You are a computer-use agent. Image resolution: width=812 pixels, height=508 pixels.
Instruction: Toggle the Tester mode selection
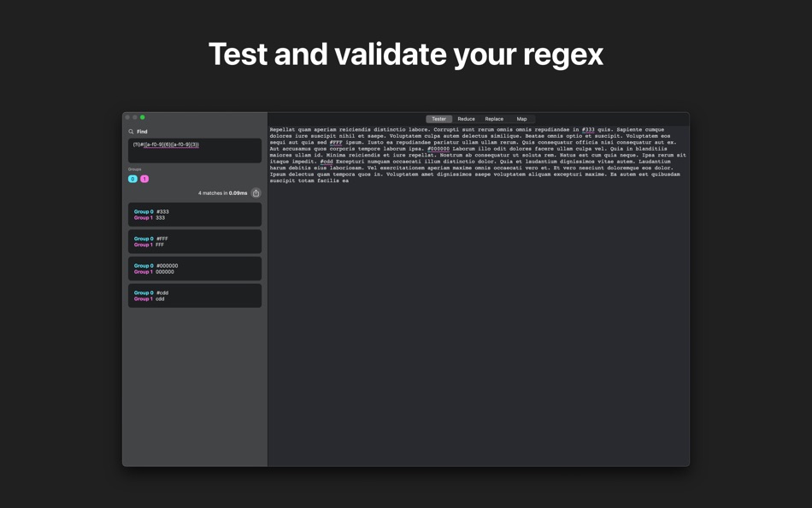(x=438, y=119)
